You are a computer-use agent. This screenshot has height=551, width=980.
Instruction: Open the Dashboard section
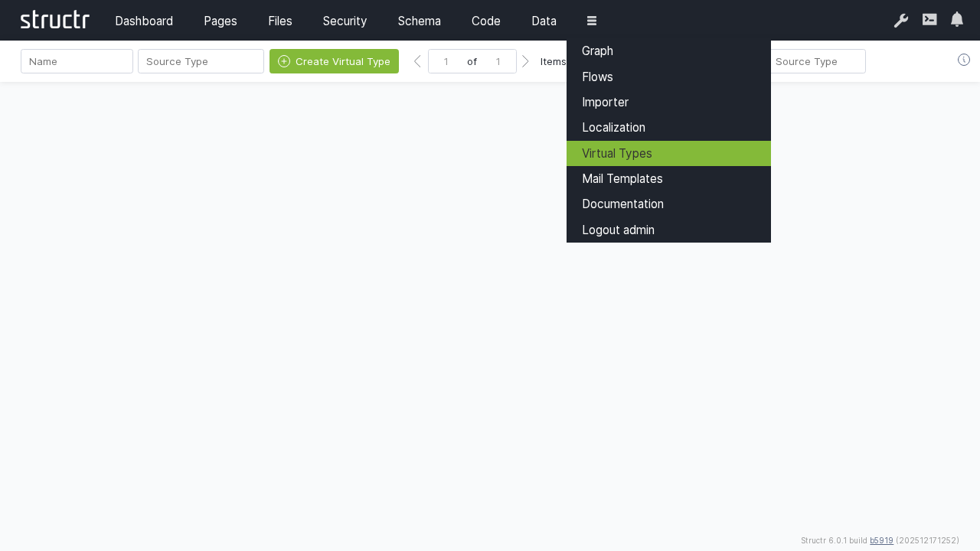[144, 21]
